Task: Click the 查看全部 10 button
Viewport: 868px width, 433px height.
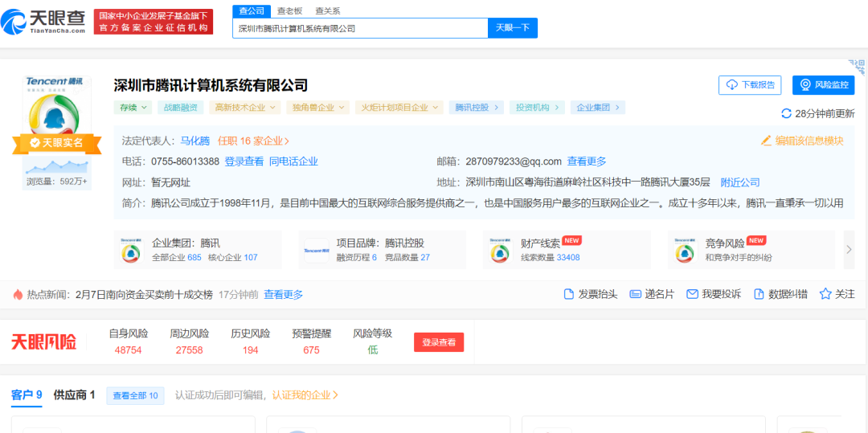Action: (x=135, y=395)
